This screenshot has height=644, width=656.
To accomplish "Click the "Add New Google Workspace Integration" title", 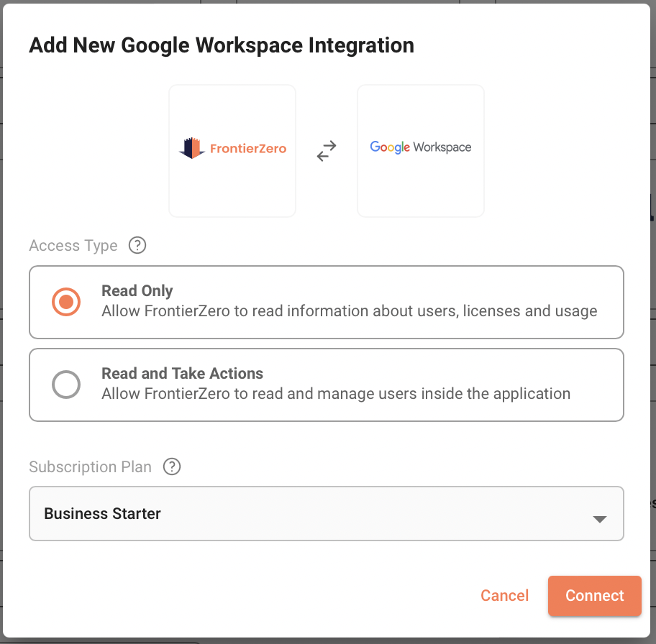I will point(221,46).
